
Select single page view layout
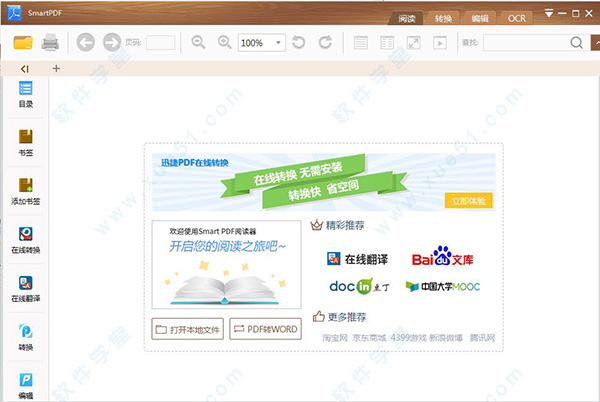[x=360, y=43]
